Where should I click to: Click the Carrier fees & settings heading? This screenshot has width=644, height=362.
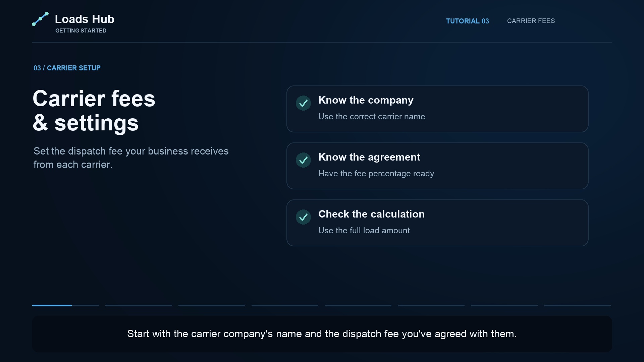click(x=94, y=111)
